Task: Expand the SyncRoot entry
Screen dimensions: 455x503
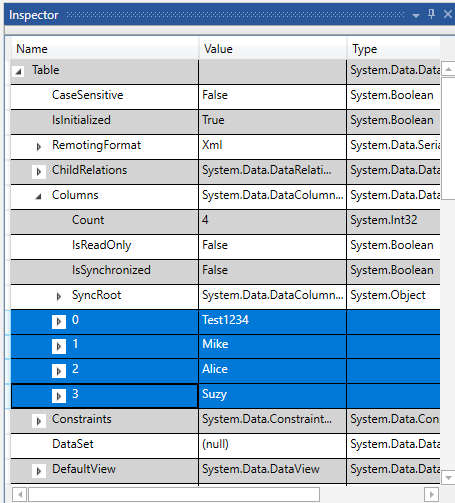Action: [x=59, y=296]
